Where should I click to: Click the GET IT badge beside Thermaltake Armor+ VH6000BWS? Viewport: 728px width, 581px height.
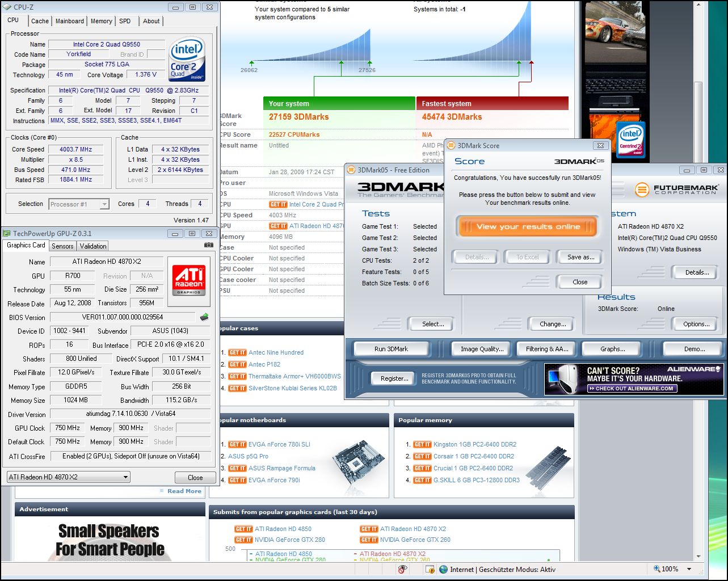[237, 377]
